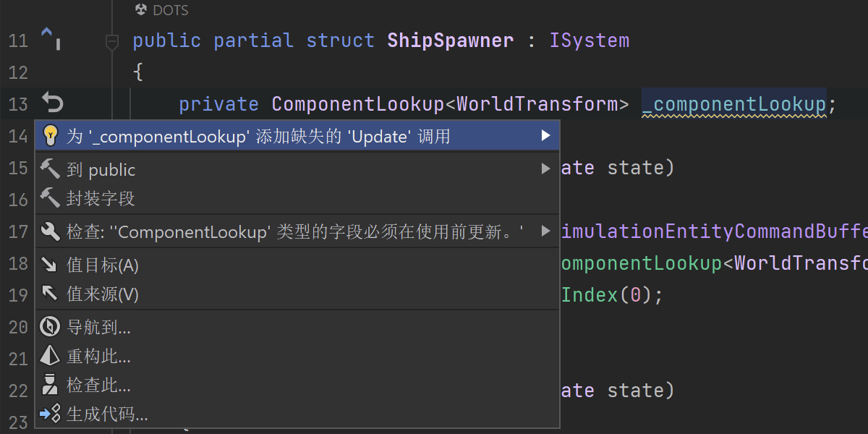Click the refactor pyramid icon
Screen dimensions: 868x434
coord(50,356)
